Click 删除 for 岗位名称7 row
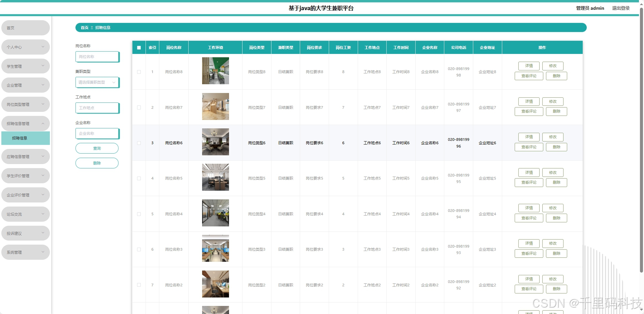The width and height of the screenshot is (644, 314). [556, 112]
